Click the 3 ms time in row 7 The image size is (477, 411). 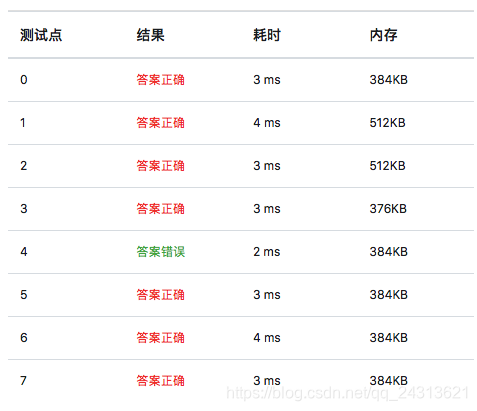pos(267,381)
